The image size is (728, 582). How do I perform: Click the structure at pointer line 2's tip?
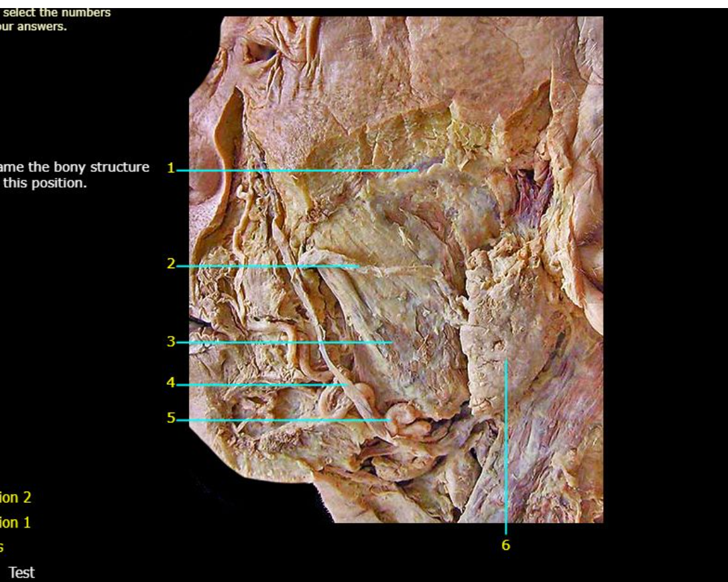click(x=359, y=266)
